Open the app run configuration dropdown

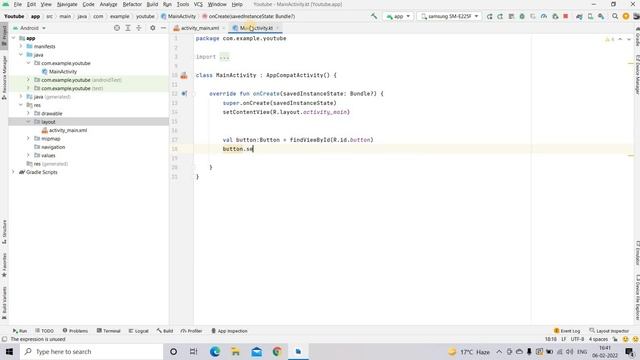point(398,16)
